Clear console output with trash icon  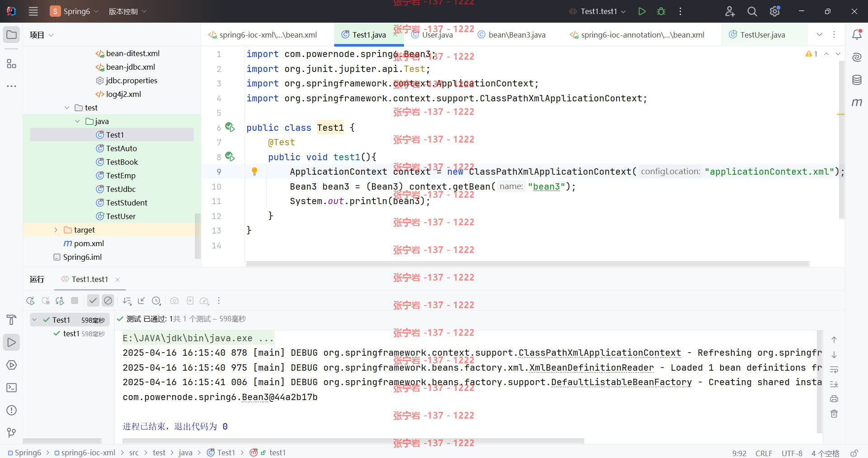click(834, 414)
